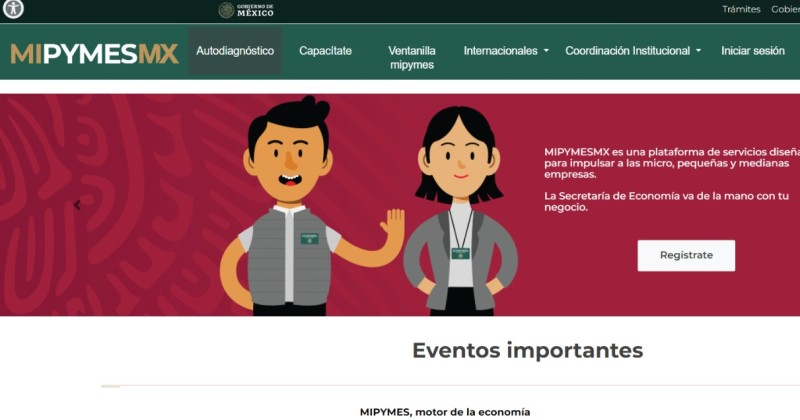
Task: Open the Autodiagnóstico menu item
Action: pyautogui.click(x=235, y=51)
